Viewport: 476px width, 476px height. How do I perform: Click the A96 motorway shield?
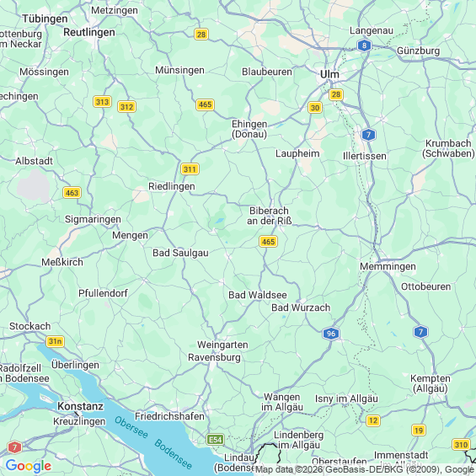pyautogui.click(x=331, y=334)
